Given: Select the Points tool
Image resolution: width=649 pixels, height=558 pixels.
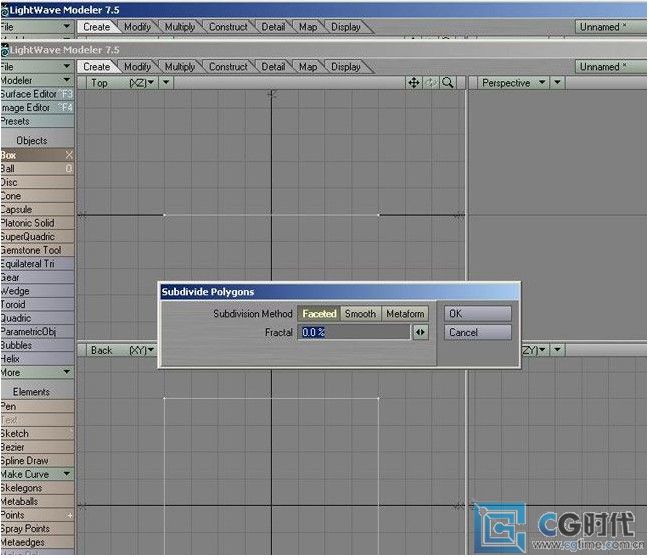Looking at the screenshot, I should point(37,515).
